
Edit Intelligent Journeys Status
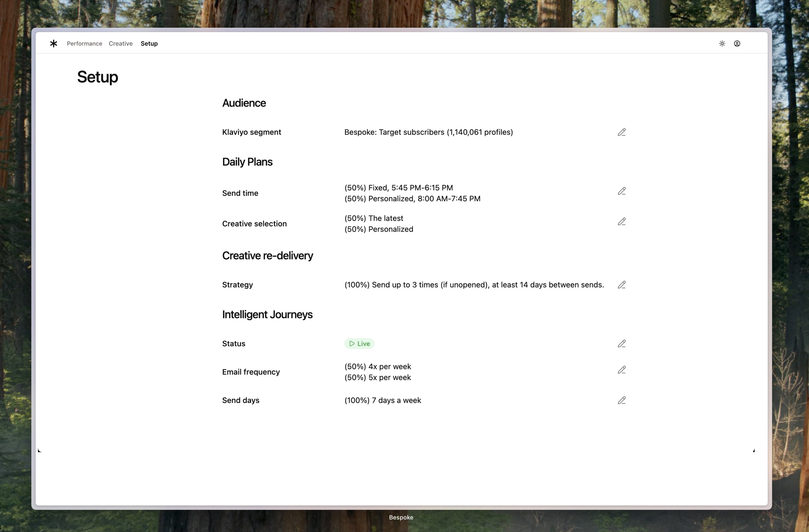(621, 344)
